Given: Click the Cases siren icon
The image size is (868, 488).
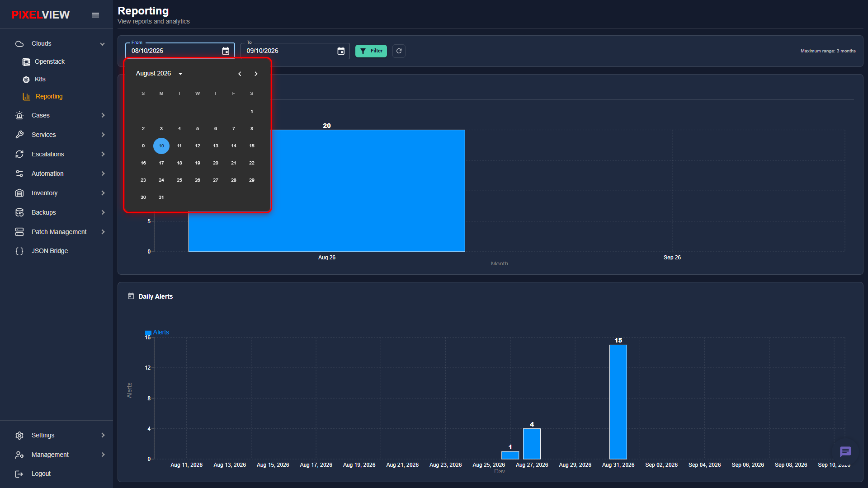Looking at the screenshot, I should pos(19,116).
